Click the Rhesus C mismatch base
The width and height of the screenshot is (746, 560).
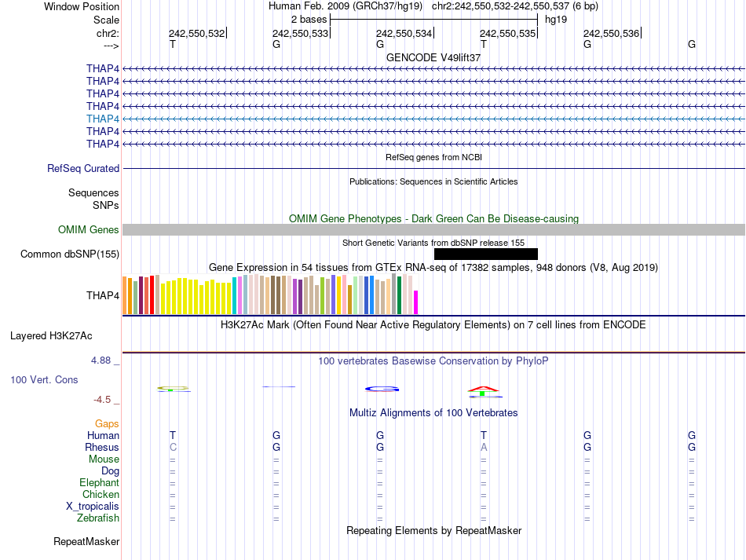coord(173,447)
